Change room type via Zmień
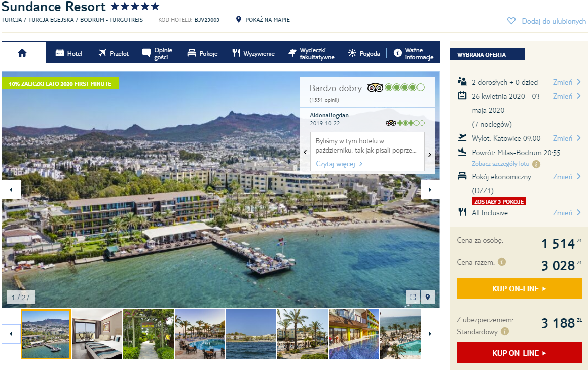 pyautogui.click(x=567, y=177)
